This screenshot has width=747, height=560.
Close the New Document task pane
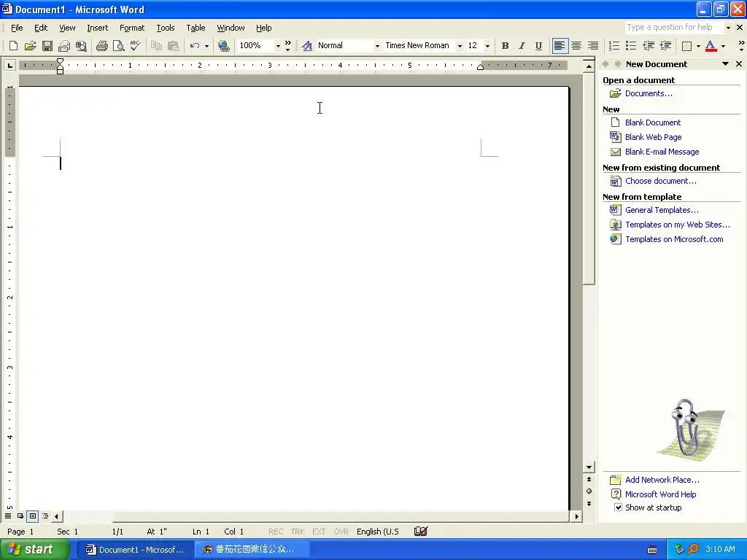point(739,64)
